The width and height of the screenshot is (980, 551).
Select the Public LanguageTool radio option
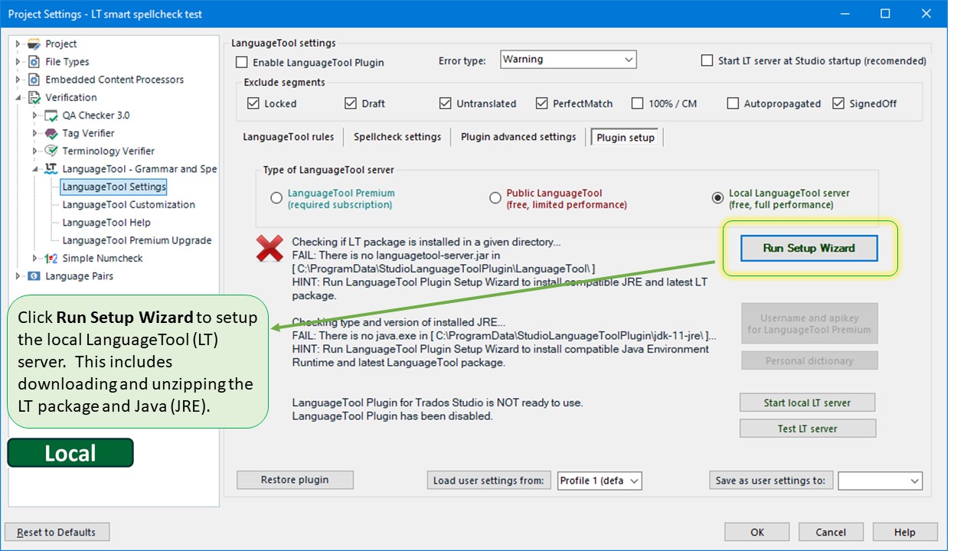[x=495, y=198]
